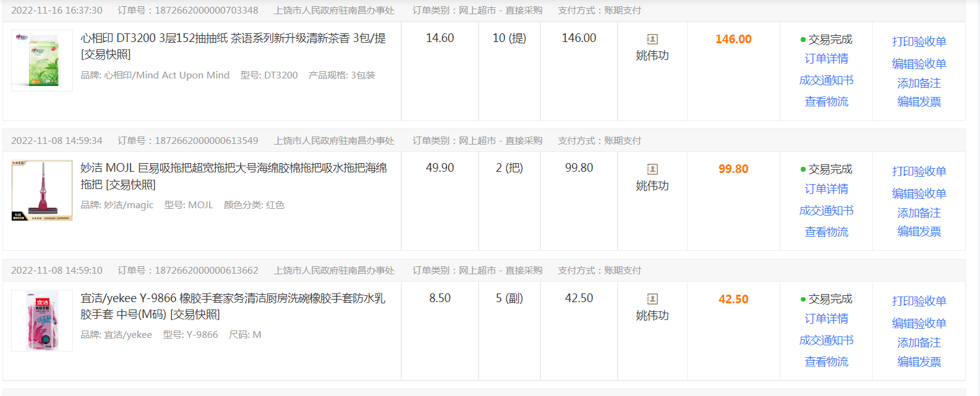980x396 pixels.
Task: Click quantity 5 (副)
Action: pyautogui.click(x=509, y=298)
